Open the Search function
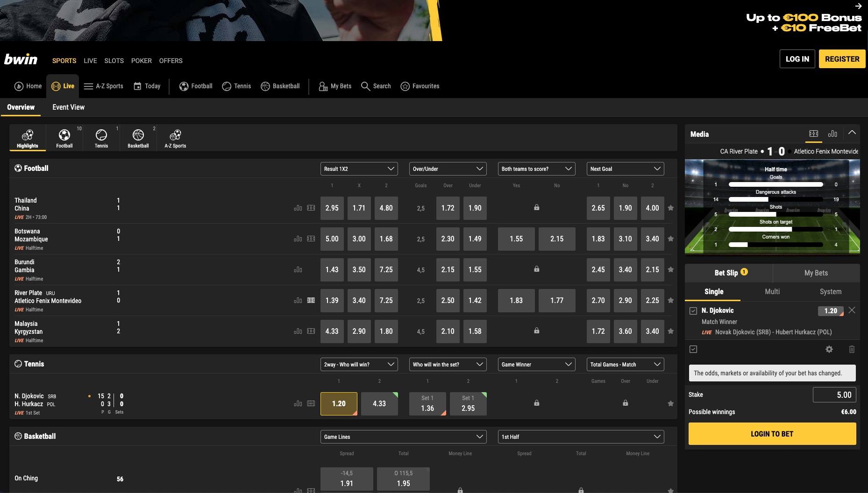This screenshot has height=493, width=868. click(376, 86)
